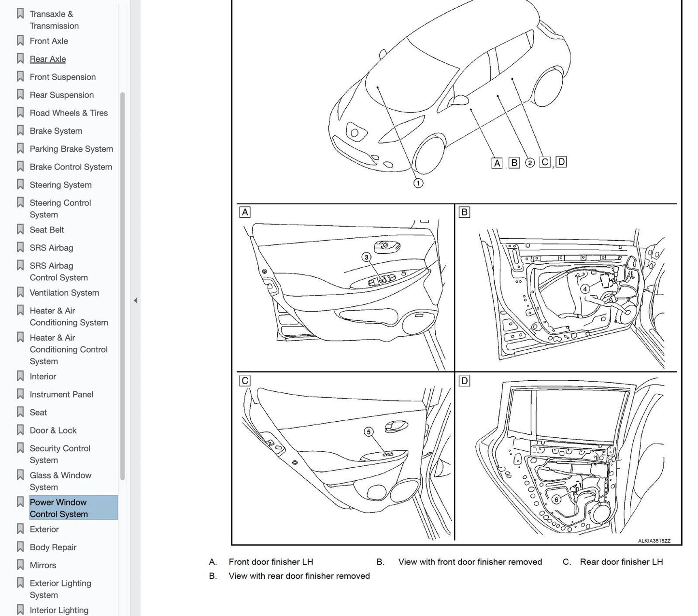Click callout number 1 on the car diagram

pyautogui.click(x=418, y=183)
